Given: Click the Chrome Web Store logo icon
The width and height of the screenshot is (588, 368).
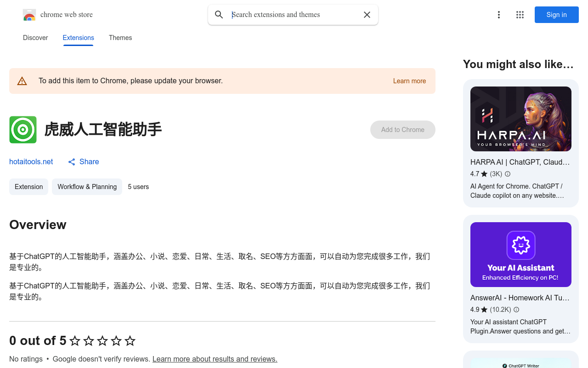Looking at the screenshot, I should [29, 15].
